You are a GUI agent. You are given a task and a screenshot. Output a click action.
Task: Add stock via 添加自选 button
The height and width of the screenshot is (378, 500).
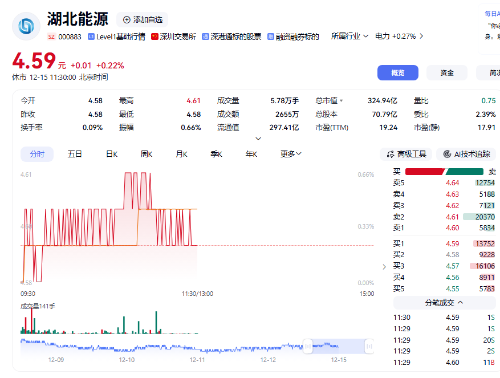coord(142,20)
